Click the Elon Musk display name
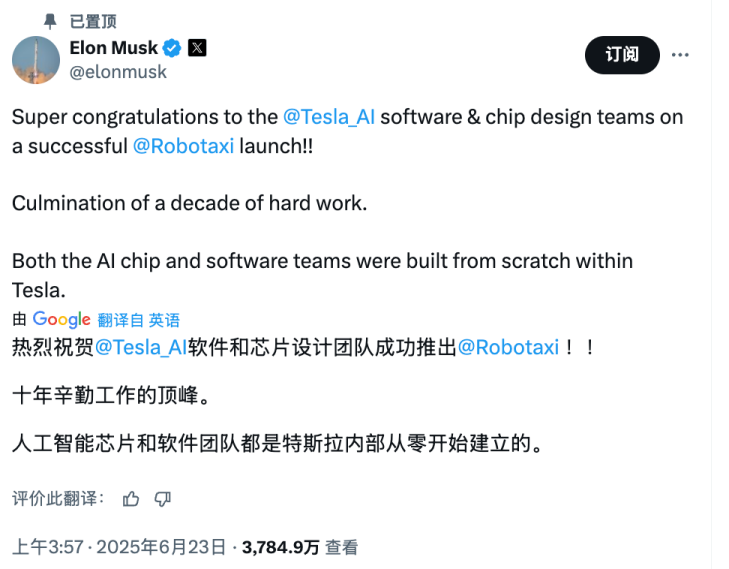Image resolution: width=729 pixels, height=569 pixels. (x=112, y=49)
